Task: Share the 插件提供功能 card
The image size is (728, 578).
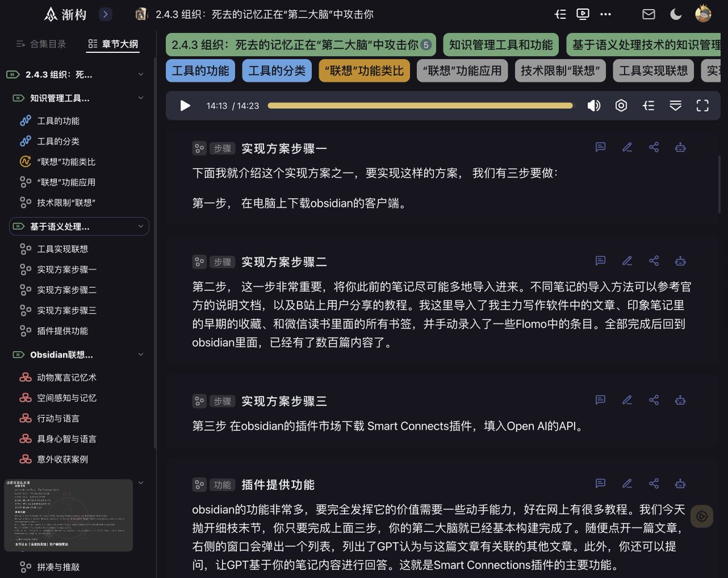Action: click(654, 483)
